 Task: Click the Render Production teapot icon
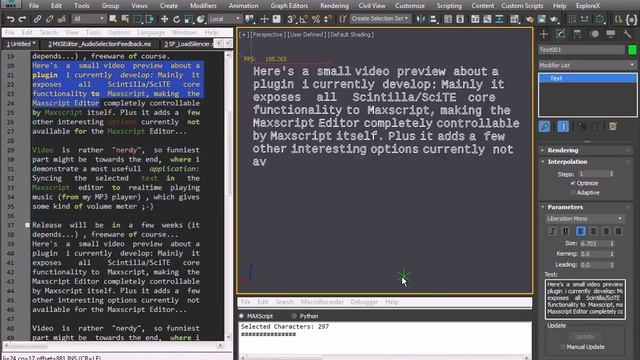click(554, 19)
